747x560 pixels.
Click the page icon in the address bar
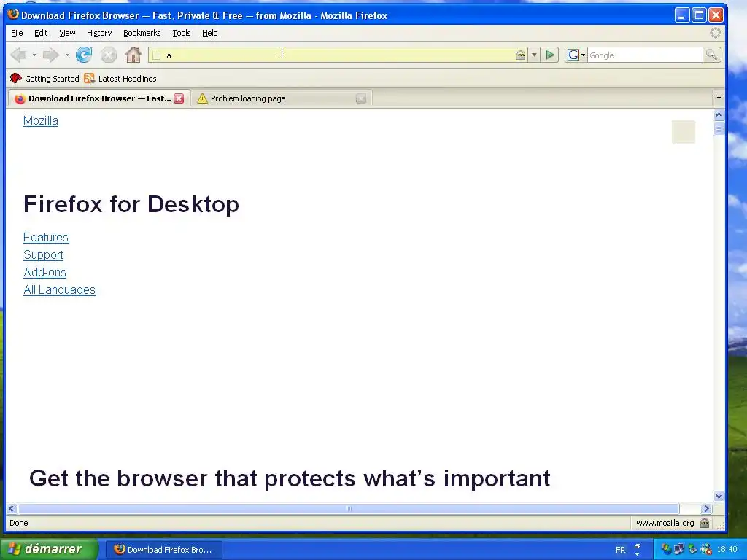pyautogui.click(x=157, y=55)
